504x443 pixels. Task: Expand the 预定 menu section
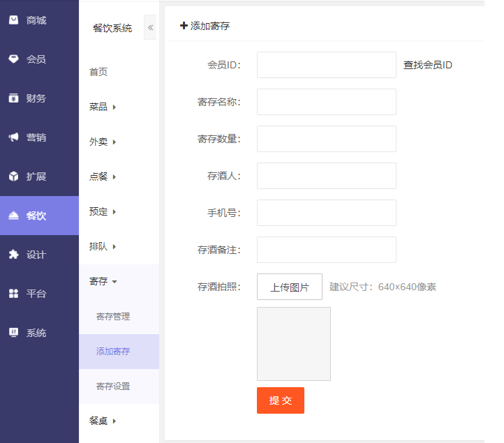point(103,211)
